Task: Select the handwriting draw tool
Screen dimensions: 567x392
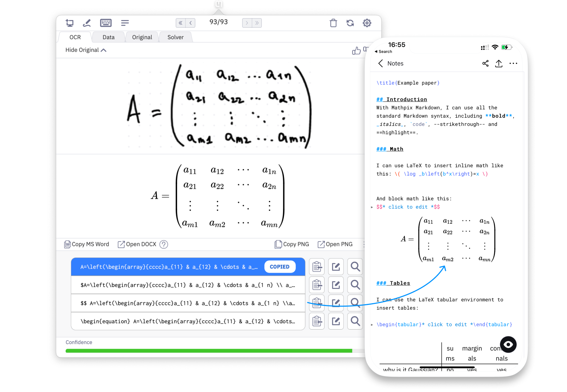Action: click(x=87, y=23)
